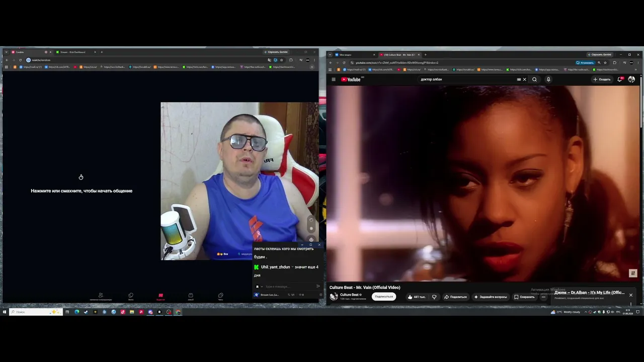644x362 pixels.
Task: Open extensions puzzle in left browser
Action: point(291,60)
